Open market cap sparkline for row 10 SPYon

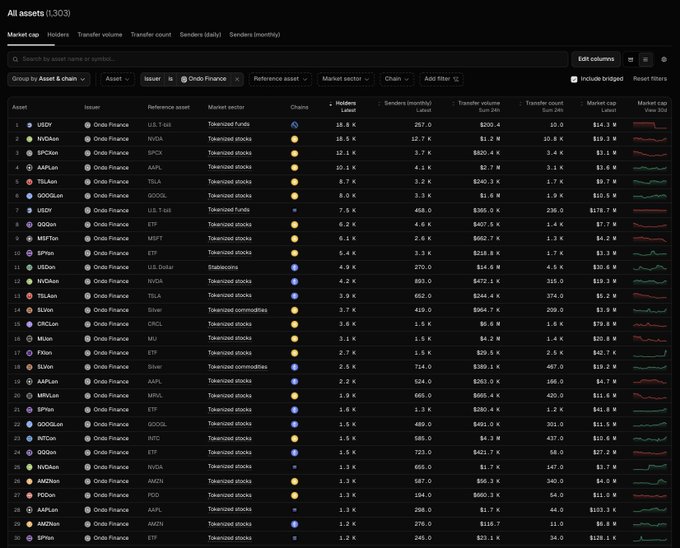pos(650,253)
